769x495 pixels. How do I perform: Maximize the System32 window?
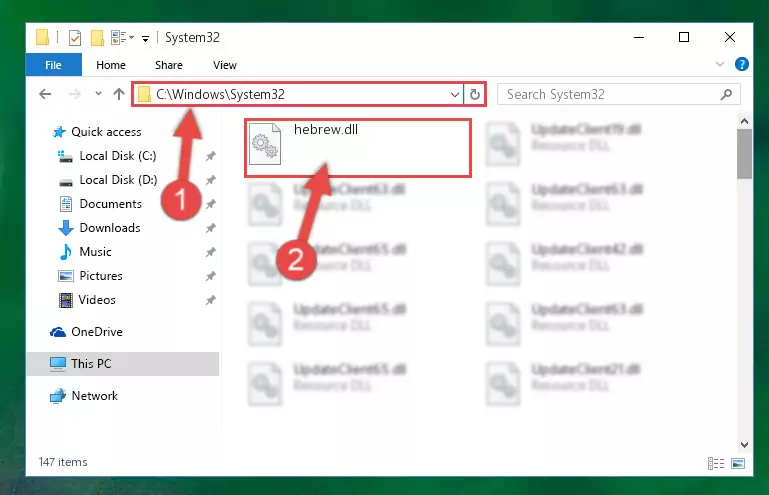pyautogui.click(x=684, y=38)
